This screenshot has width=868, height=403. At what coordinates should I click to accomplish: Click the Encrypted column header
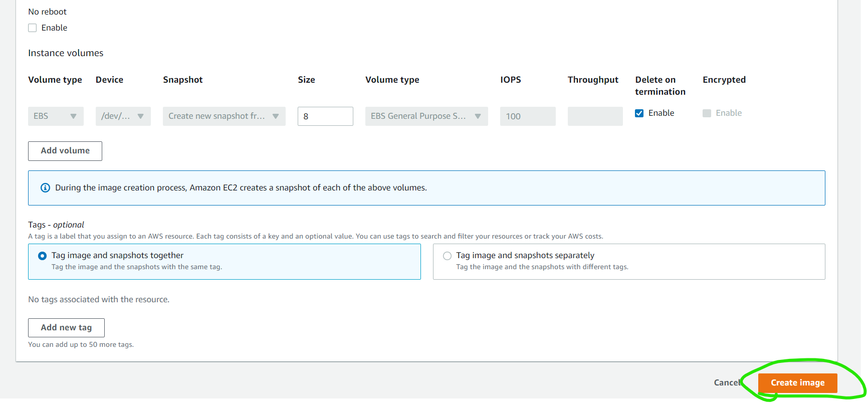click(x=724, y=80)
